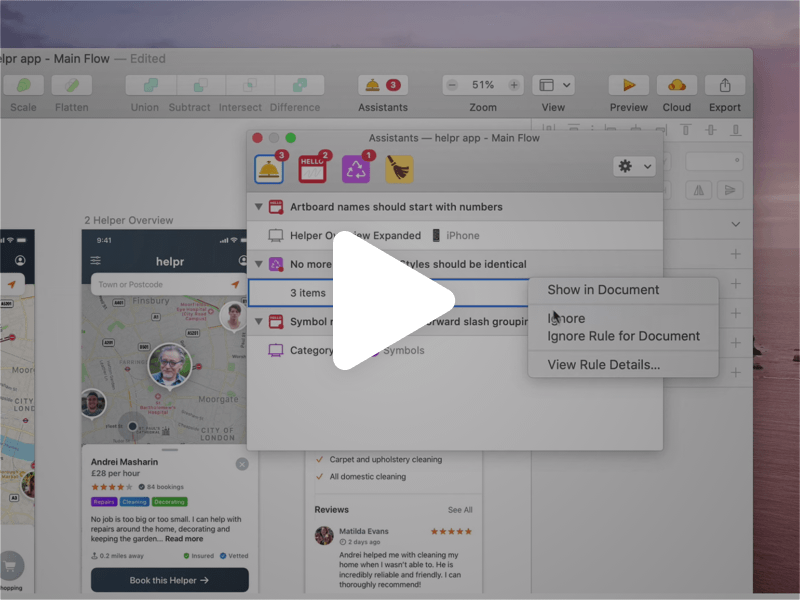Viewport: 800px width, 600px height.
Task: Play the video with the big play button
Action: (x=393, y=301)
